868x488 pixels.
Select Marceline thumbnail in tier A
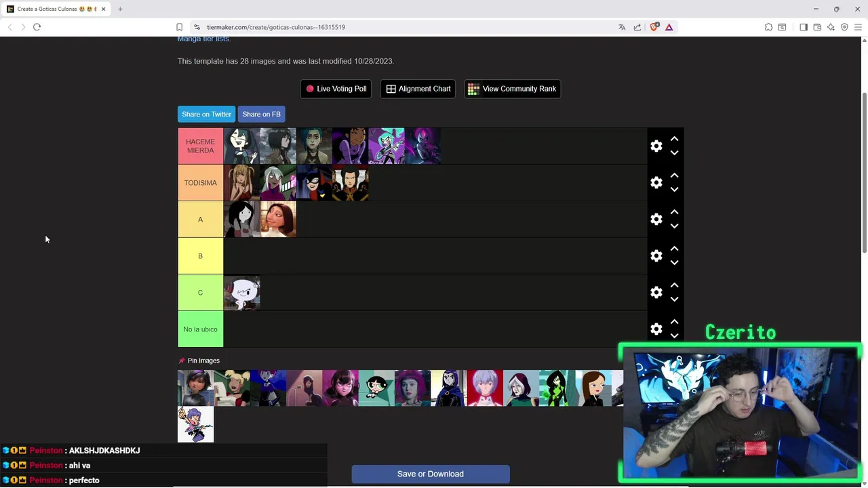[x=242, y=219]
